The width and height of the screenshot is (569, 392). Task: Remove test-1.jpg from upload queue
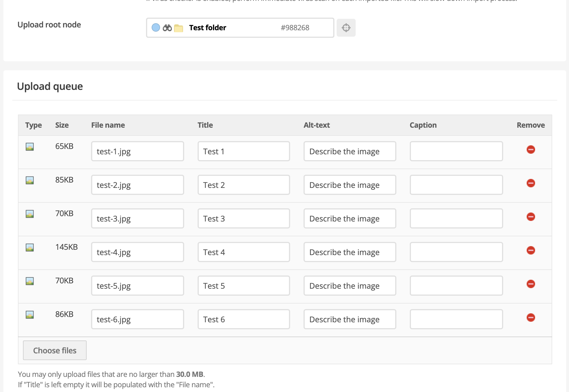[531, 150]
